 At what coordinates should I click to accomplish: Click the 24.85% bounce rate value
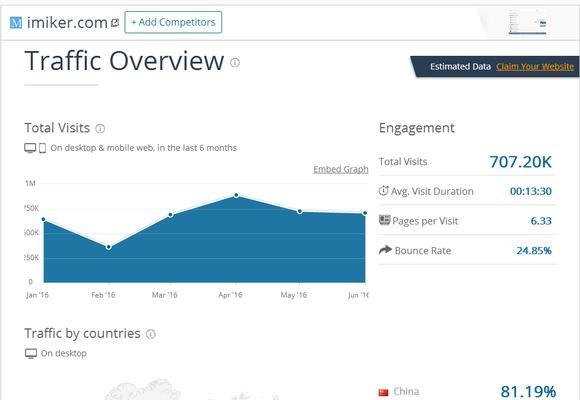coord(534,251)
